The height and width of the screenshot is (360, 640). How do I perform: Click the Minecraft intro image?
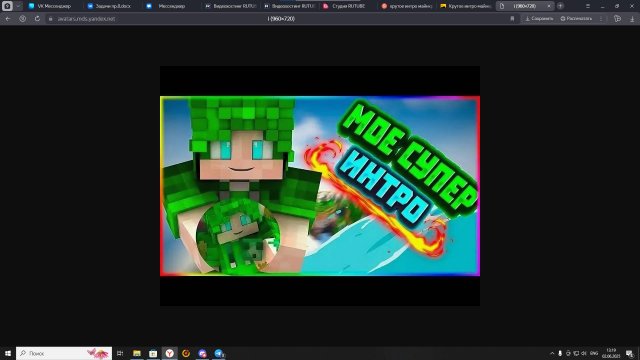tap(320, 186)
